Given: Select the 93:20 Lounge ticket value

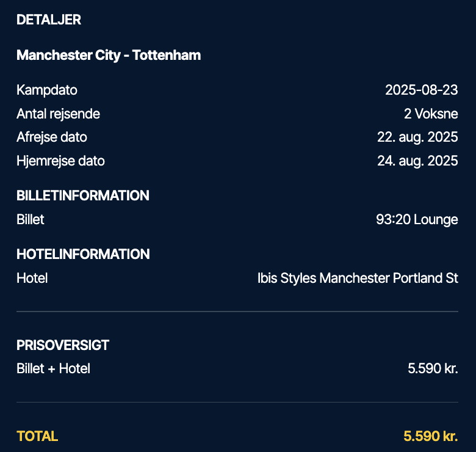Looking at the screenshot, I should [417, 220].
